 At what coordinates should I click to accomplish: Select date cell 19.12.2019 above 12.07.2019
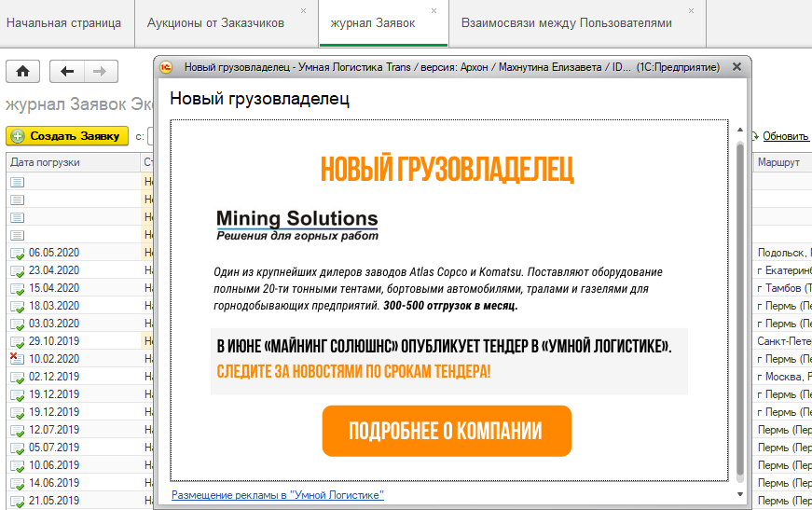point(54,412)
